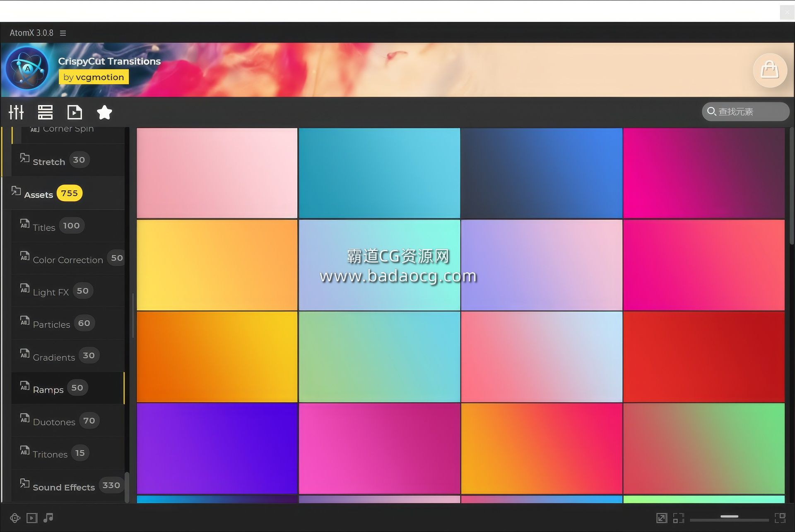Select the pink to pale blue ramp
This screenshot has height=532, width=795.
[x=542, y=357]
